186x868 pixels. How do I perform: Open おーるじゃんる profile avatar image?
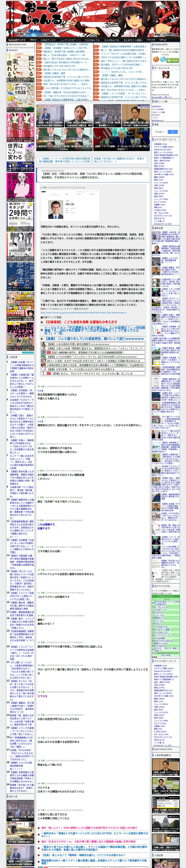(166, 75)
